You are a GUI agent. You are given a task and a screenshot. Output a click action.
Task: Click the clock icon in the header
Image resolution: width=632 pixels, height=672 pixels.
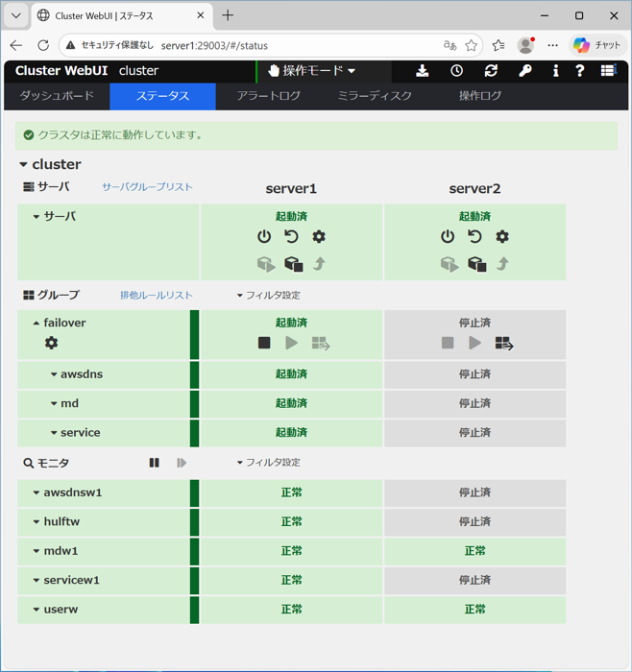coord(456,71)
